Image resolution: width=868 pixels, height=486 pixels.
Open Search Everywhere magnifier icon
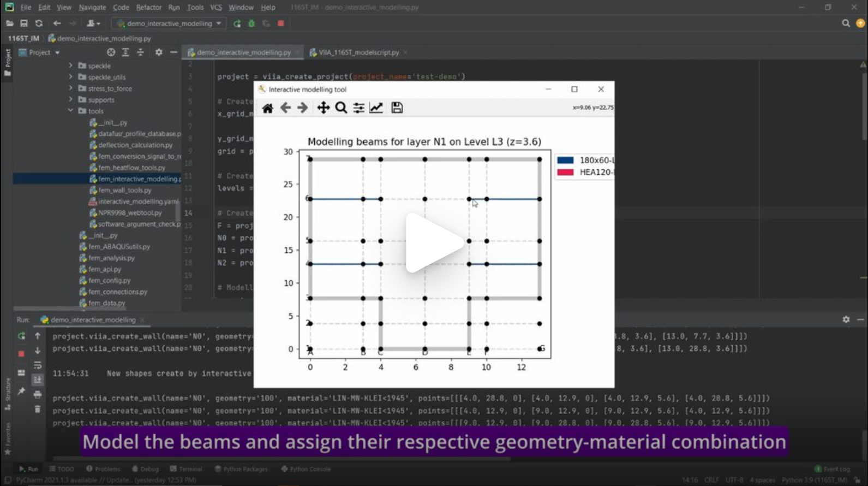846,23
